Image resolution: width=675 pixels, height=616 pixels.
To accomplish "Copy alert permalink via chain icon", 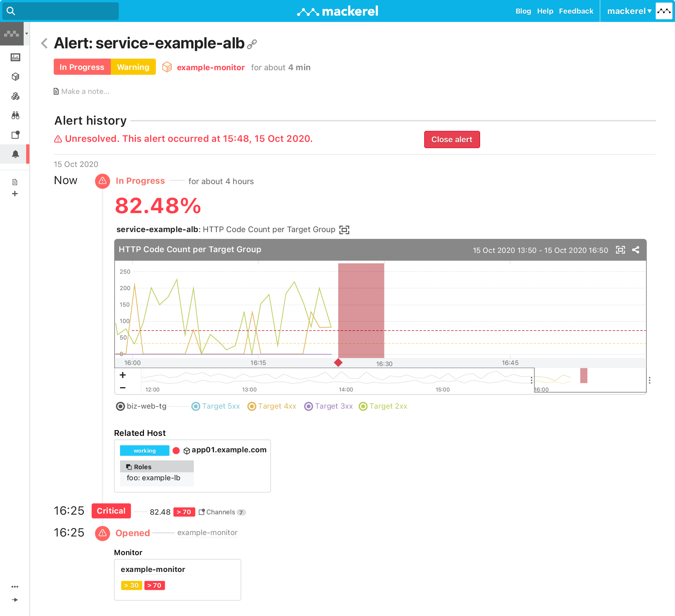I will click(252, 44).
